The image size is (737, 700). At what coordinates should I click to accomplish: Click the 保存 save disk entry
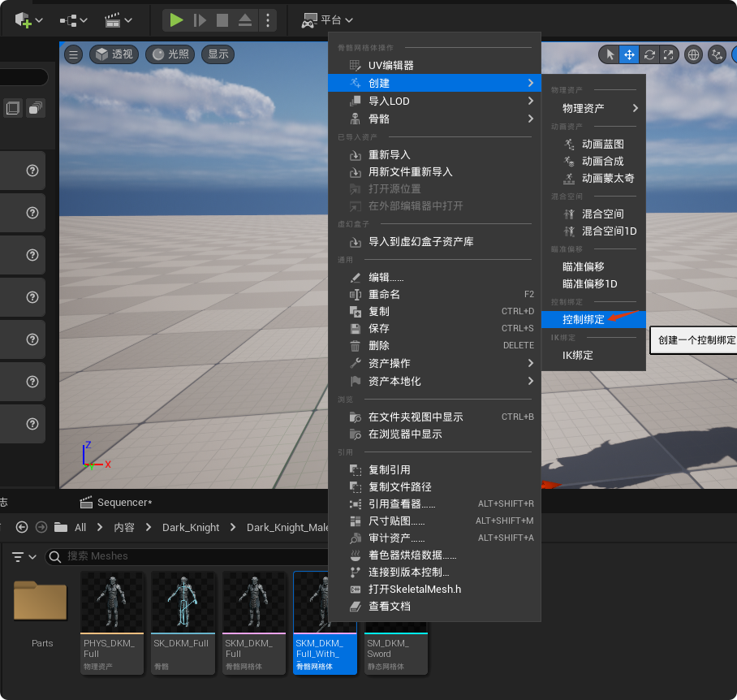[434, 328]
